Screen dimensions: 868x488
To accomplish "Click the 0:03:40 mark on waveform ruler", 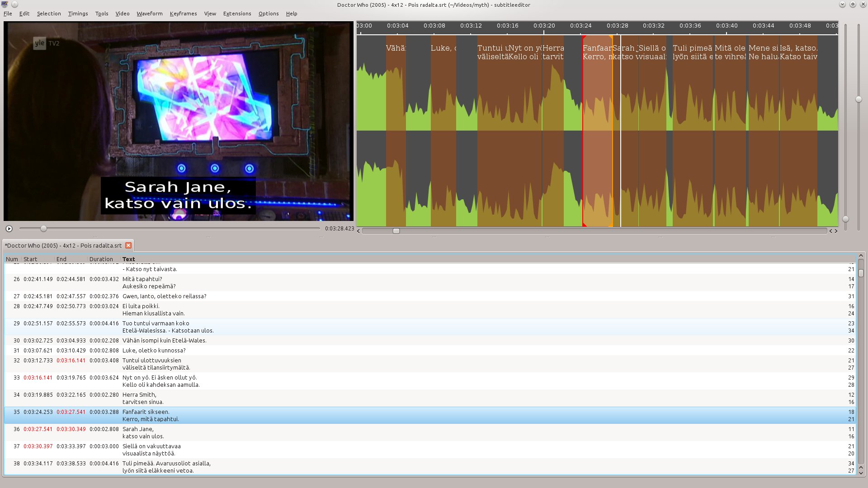I will [726, 26].
